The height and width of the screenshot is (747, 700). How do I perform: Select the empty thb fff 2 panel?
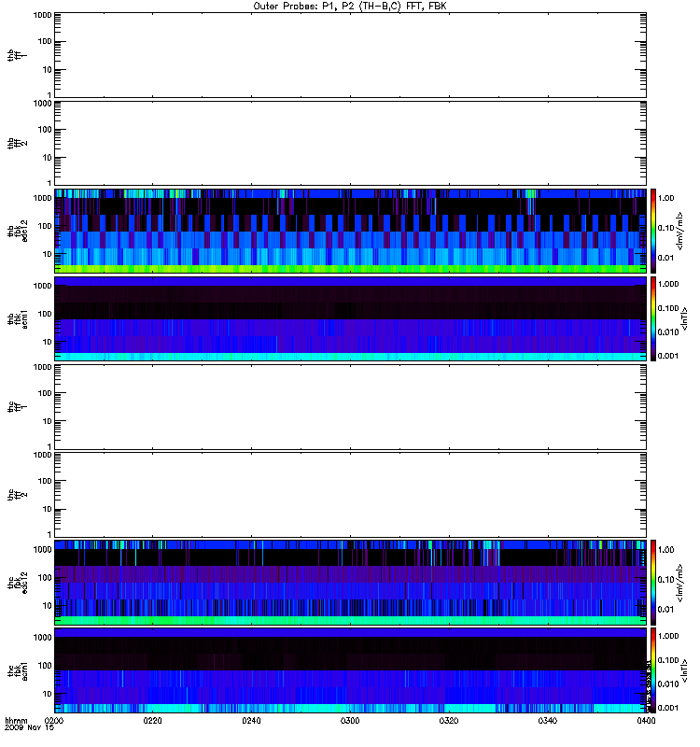tap(350, 143)
